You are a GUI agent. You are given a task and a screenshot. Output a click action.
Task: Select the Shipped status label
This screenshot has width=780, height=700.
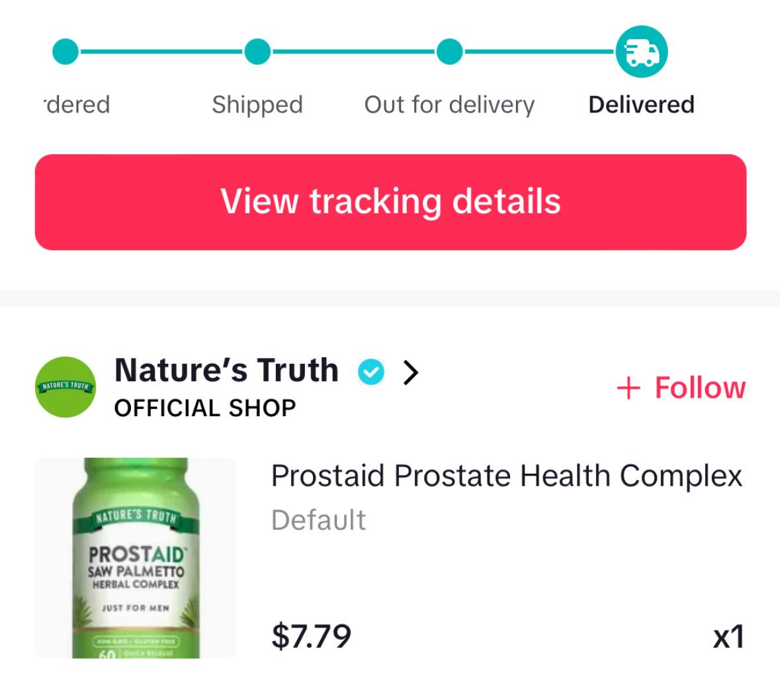click(257, 105)
